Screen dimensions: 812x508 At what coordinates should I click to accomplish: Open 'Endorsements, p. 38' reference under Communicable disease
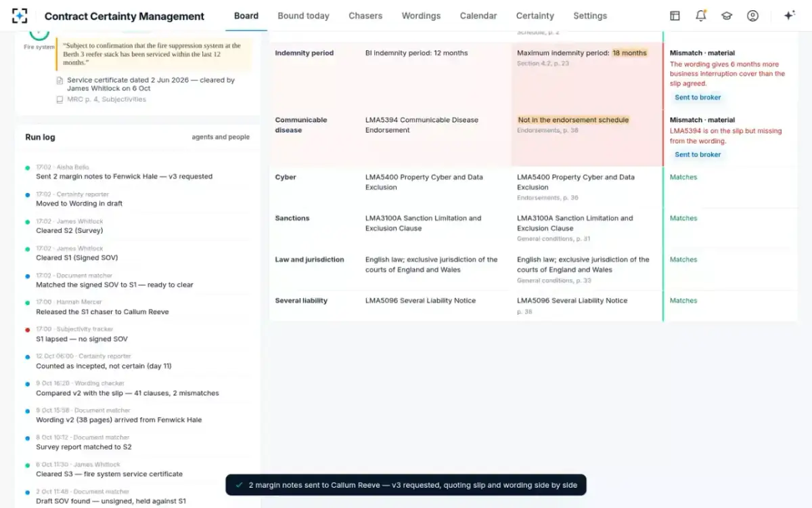point(547,131)
